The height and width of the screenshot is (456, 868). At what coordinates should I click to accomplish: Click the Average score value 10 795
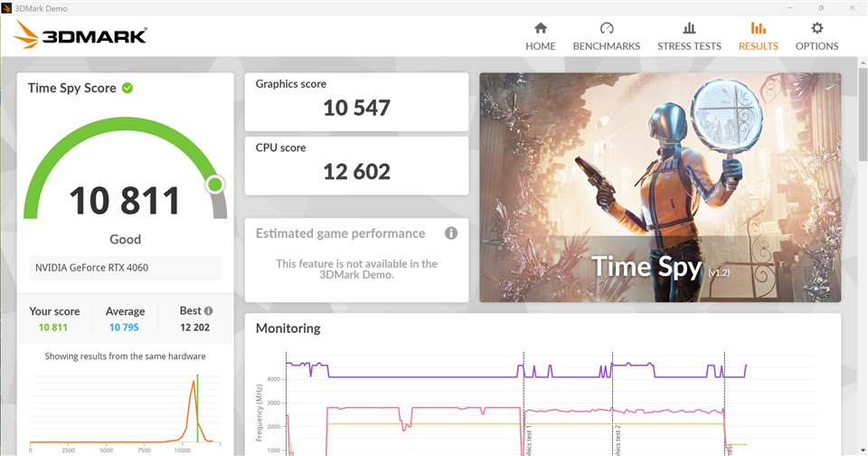125,328
